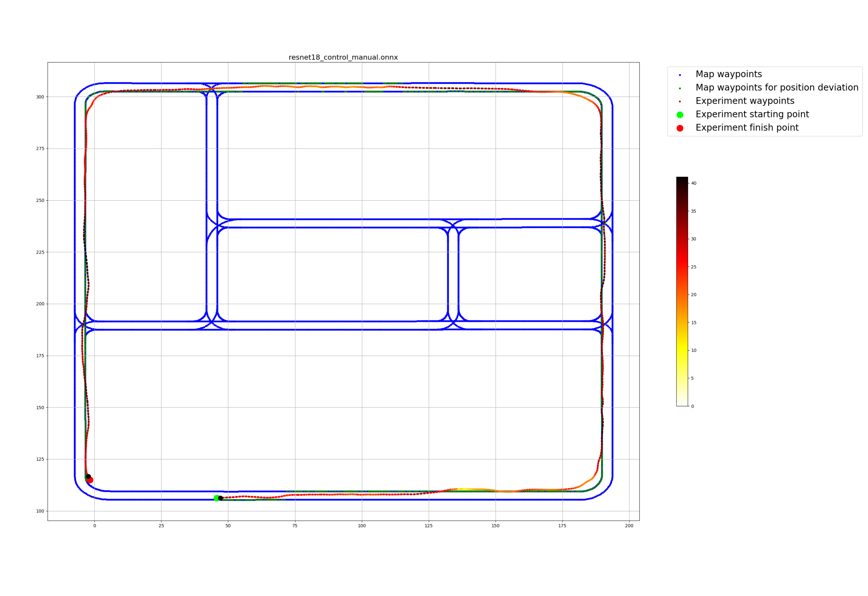The height and width of the screenshot is (596, 868).
Task: Click the black dot beside the starting point
Action: [x=220, y=498]
